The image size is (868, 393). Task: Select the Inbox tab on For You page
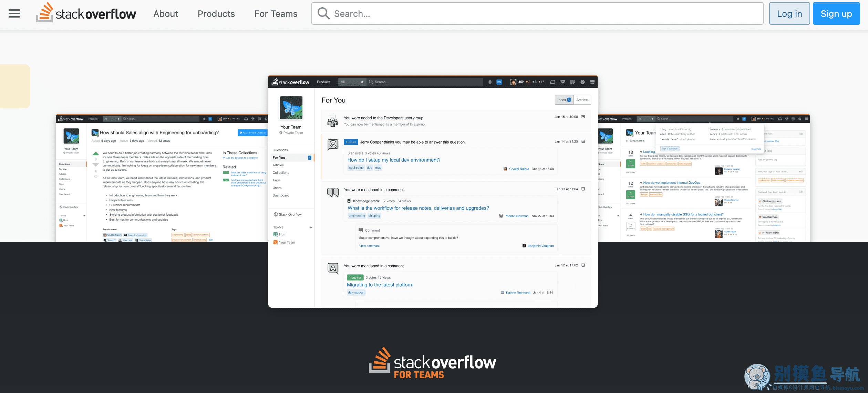coord(564,100)
